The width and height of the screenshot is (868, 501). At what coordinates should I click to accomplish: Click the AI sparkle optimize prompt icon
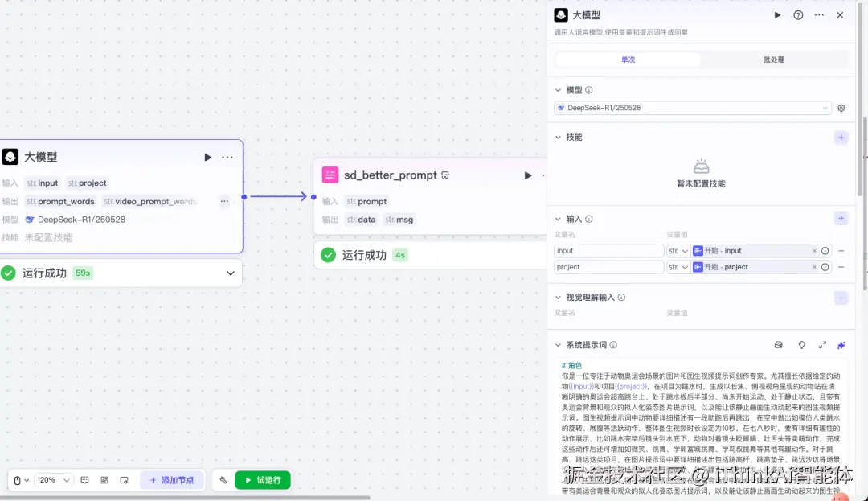pos(841,346)
